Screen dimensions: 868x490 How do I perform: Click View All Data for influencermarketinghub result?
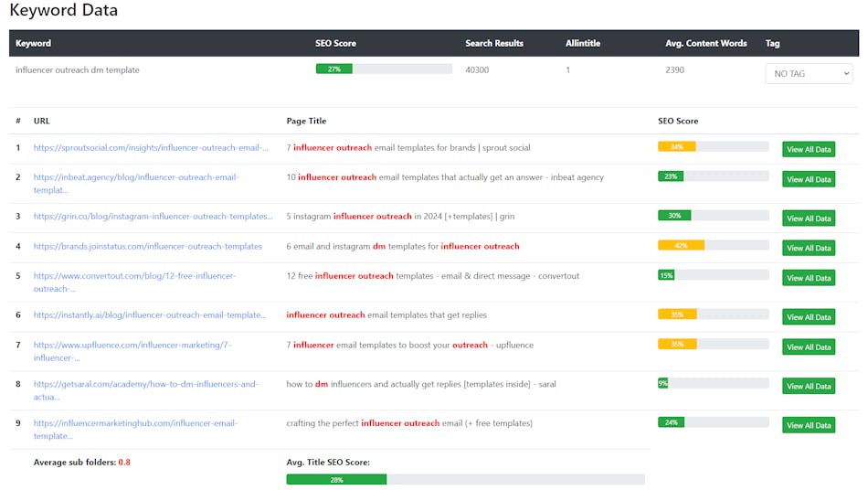(808, 425)
